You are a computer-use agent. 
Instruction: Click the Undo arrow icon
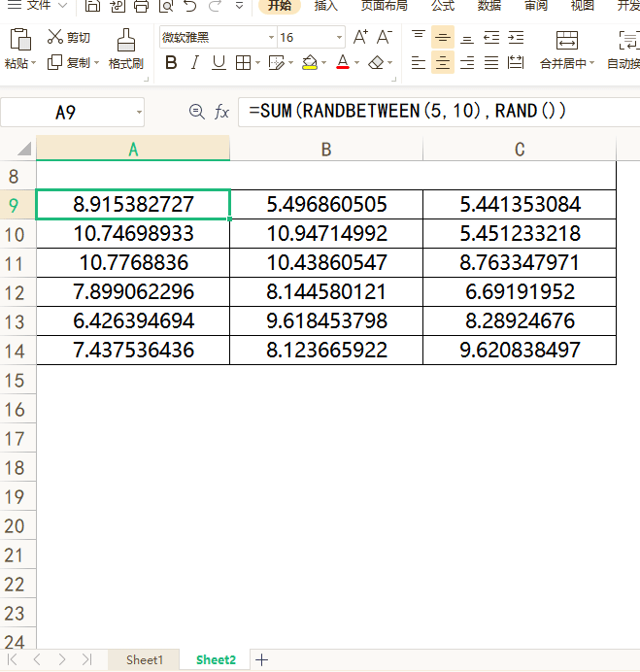click(190, 6)
